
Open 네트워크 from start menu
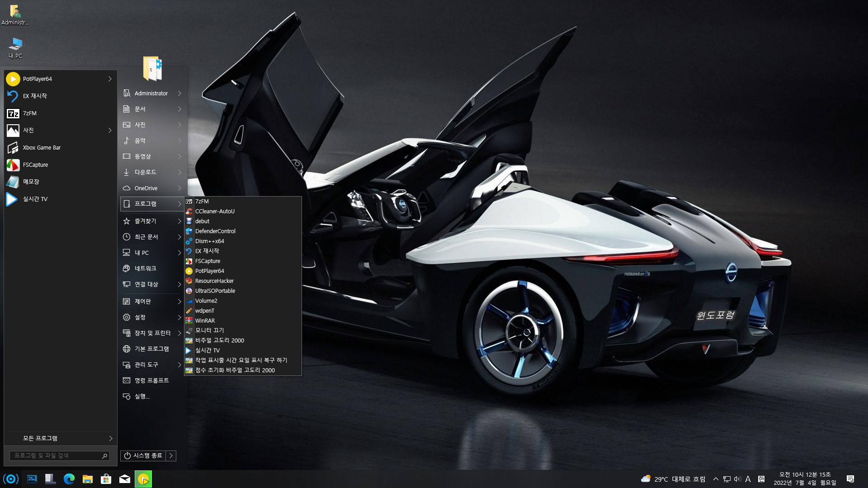152,269
